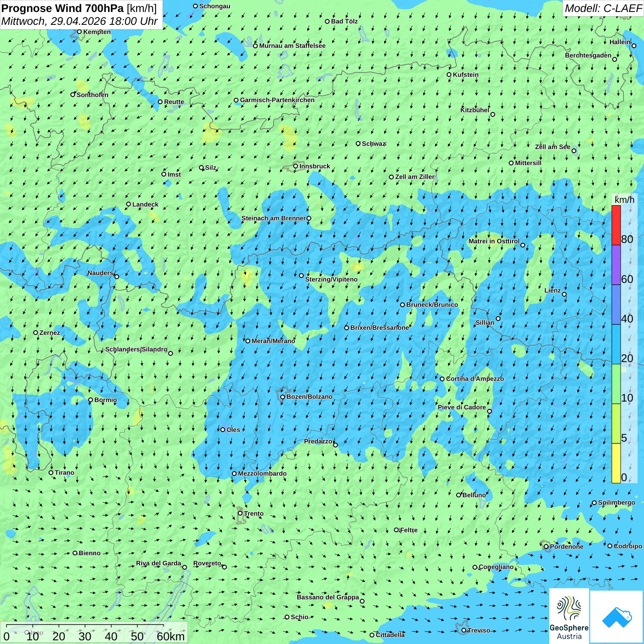Click the date "Mittwoch, 29.04.2026 18:00 Uhr"
The width and height of the screenshot is (644, 644).
pos(80,21)
